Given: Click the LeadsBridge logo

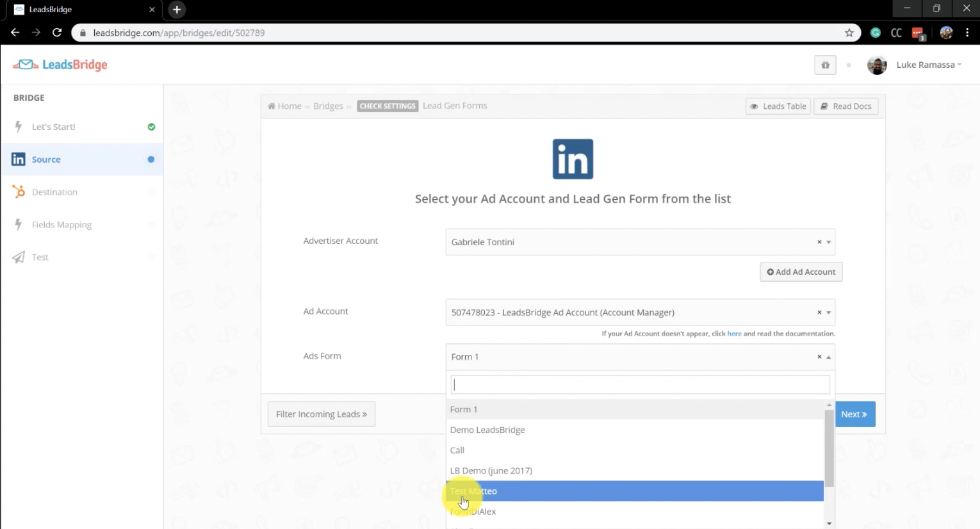Looking at the screenshot, I should click(x=60, y=65).
